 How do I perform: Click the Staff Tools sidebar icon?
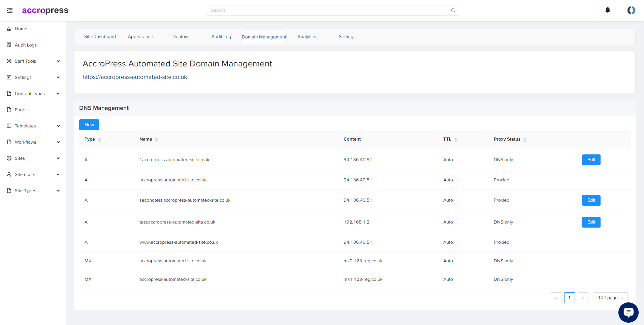coord(9,61)
